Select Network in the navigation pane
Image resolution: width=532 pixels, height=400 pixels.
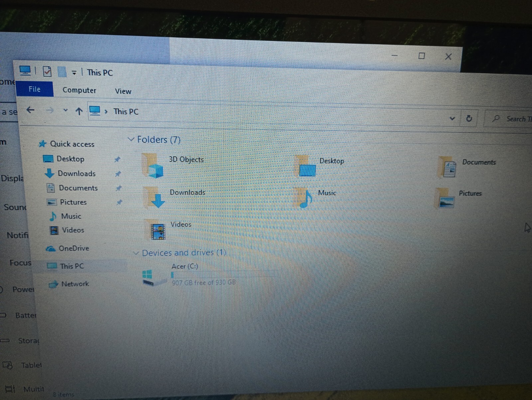coord(68,284)
